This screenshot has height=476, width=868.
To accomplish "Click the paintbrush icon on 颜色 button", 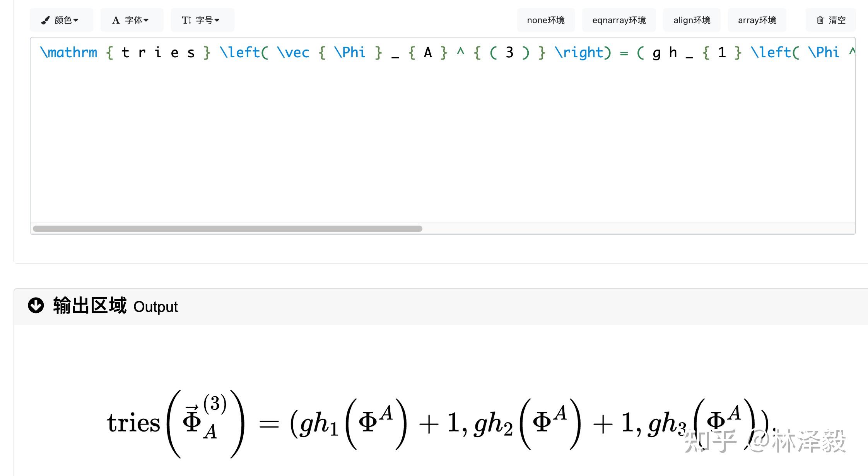I will click(46, 20).
